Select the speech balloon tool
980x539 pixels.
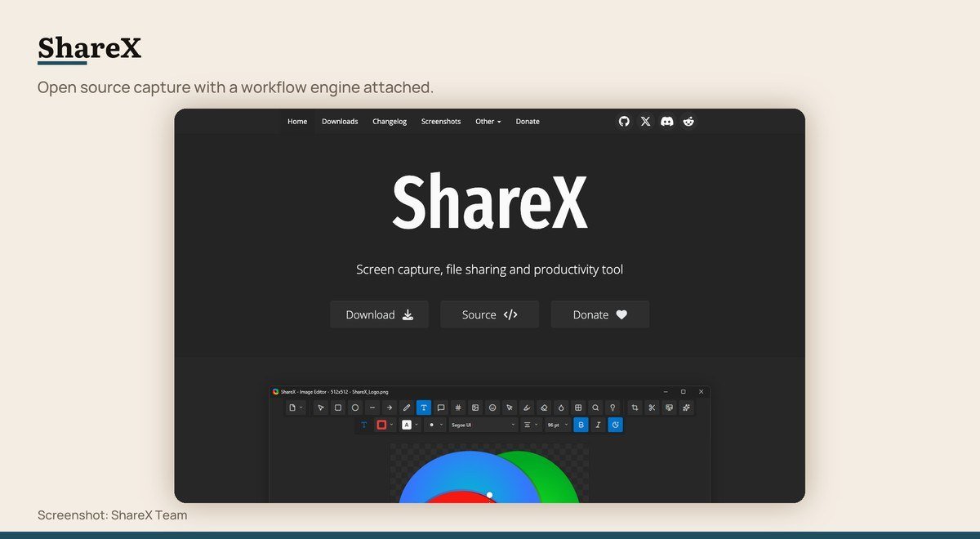441,408
